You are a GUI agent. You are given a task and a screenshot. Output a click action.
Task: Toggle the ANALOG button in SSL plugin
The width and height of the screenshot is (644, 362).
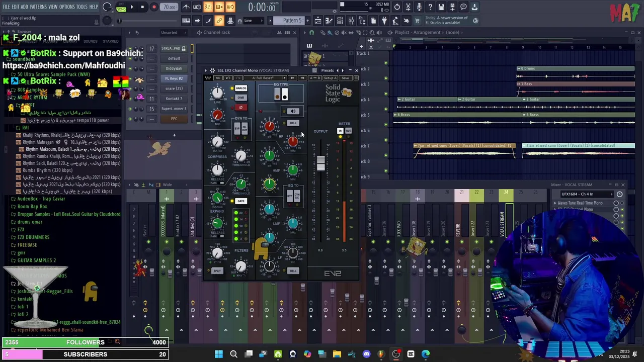coord(241,88)
